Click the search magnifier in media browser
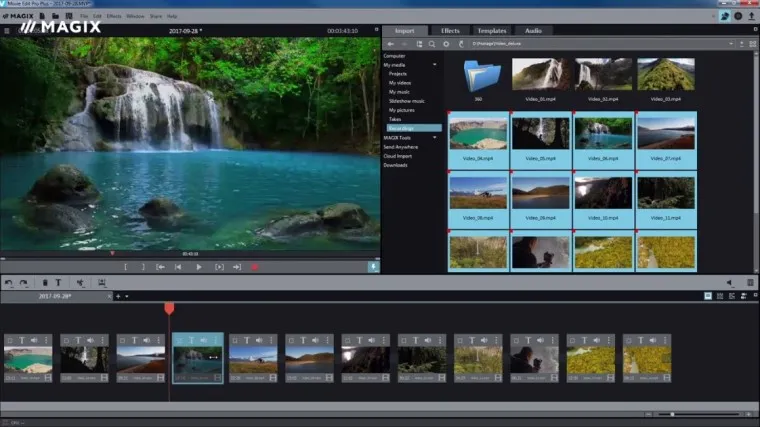Screen dimensions: 760x427 click(x=432, y=44)
